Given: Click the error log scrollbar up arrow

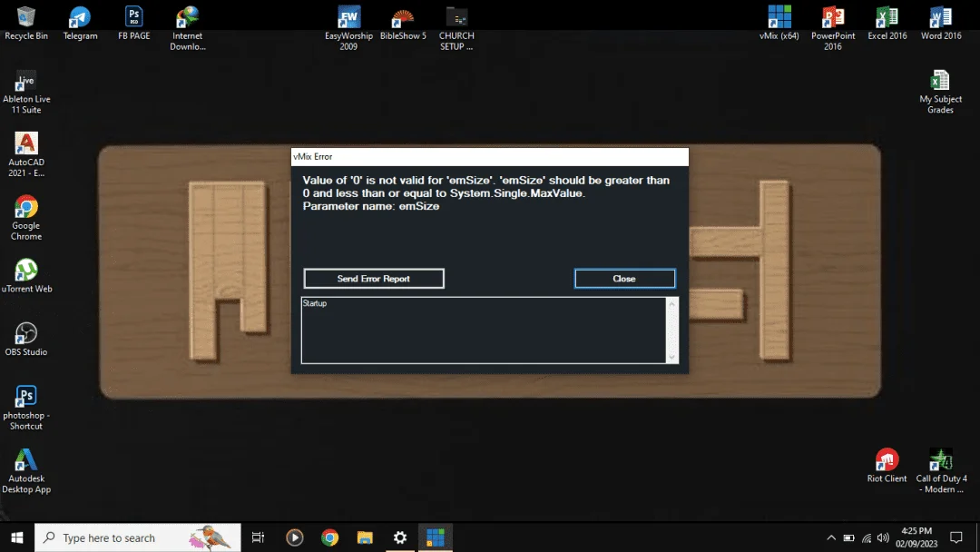Looking at the screenshot, I should (671, 304).
